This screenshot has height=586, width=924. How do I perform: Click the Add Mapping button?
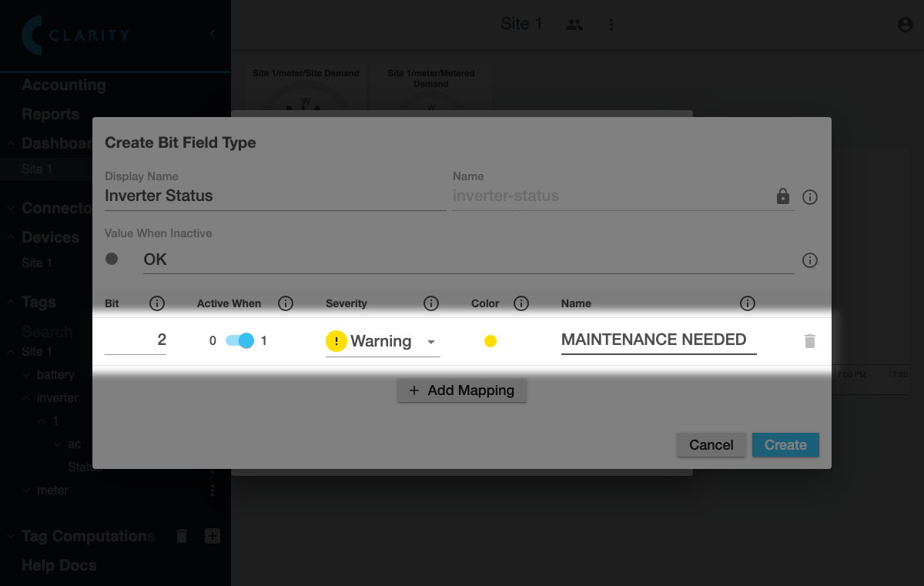pyautogui.click(x=461, y=390)
